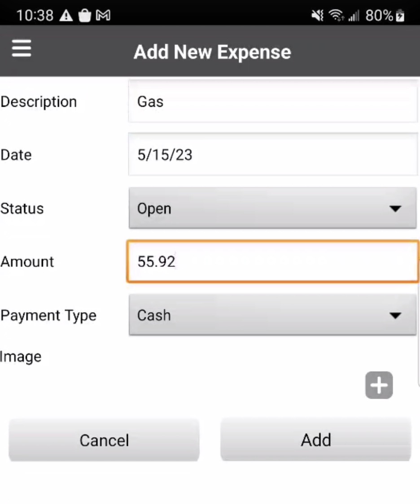The width and height of the screenshot is (420, 504).
Task: Tap the clock time in status bar
Action: click(35, 16)
